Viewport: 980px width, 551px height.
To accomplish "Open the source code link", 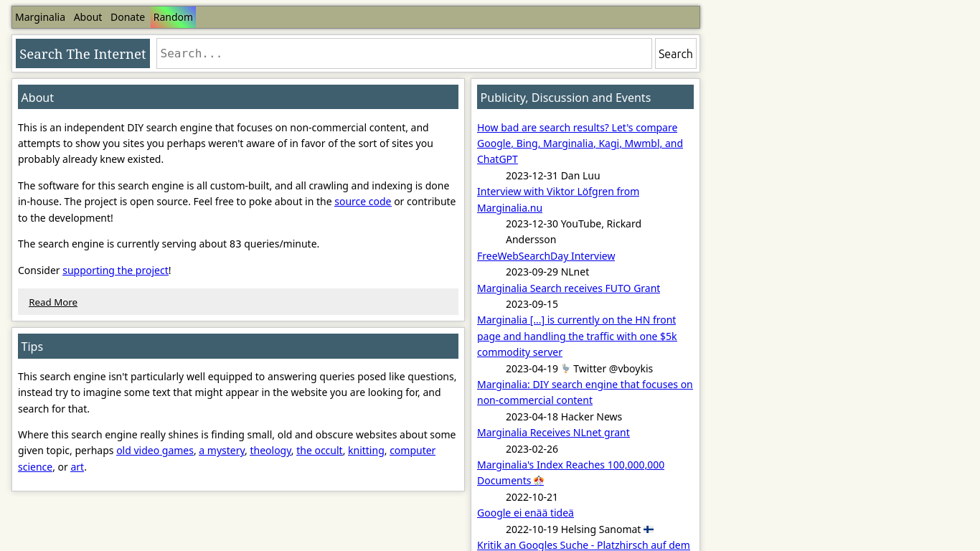I will (x=363, y=202).
